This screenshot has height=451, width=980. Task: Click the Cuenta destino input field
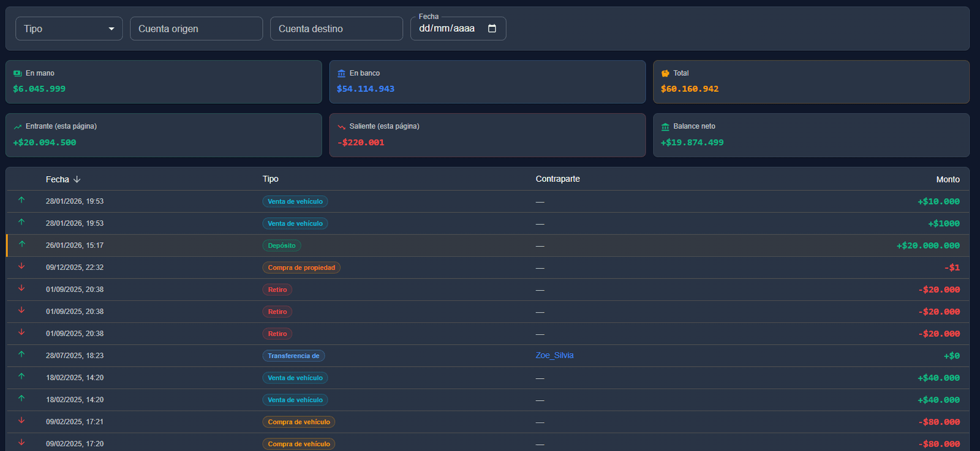[336, 29]
